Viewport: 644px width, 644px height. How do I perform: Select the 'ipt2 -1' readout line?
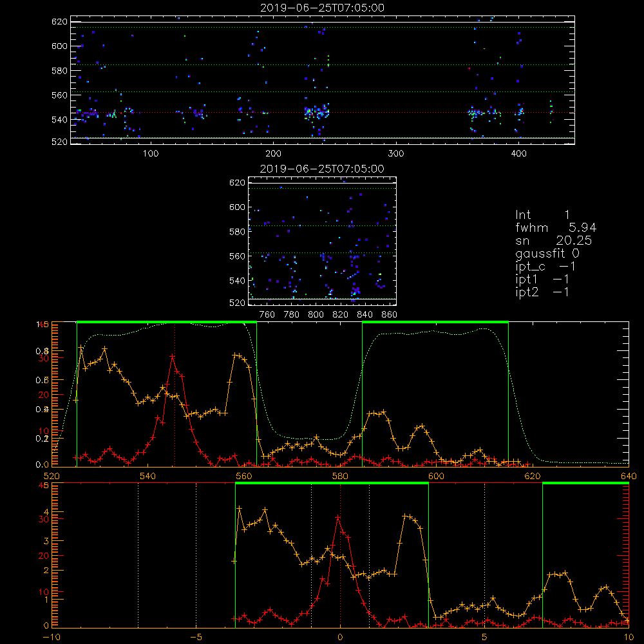[542, 292]
